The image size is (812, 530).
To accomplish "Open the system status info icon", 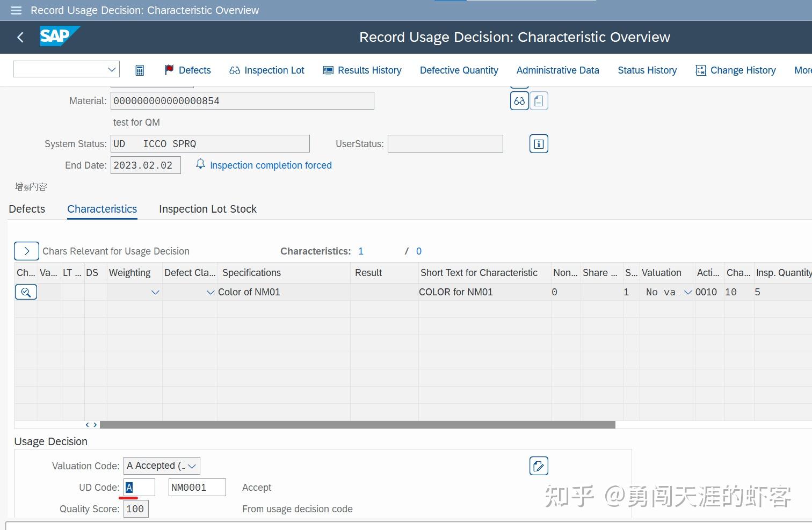I will (539, 144).
